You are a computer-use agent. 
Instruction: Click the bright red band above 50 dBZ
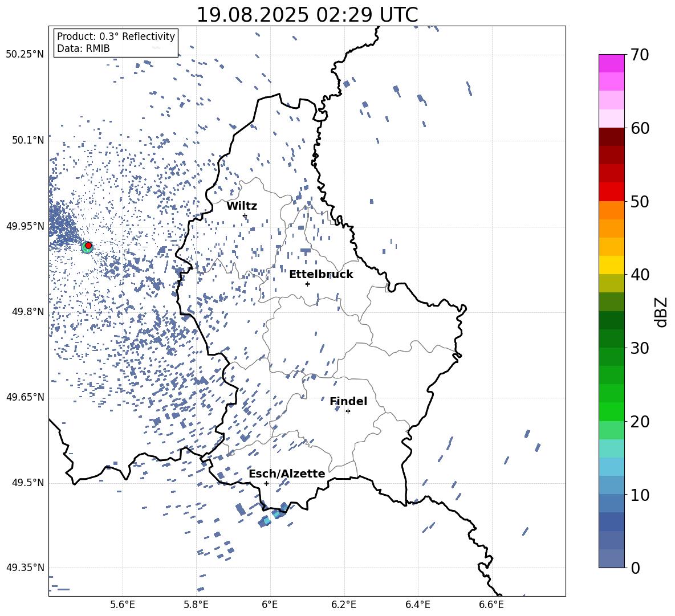(611, 192)
